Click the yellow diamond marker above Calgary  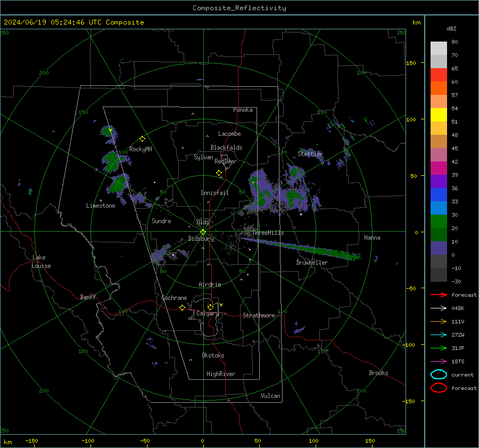point(210,307)
